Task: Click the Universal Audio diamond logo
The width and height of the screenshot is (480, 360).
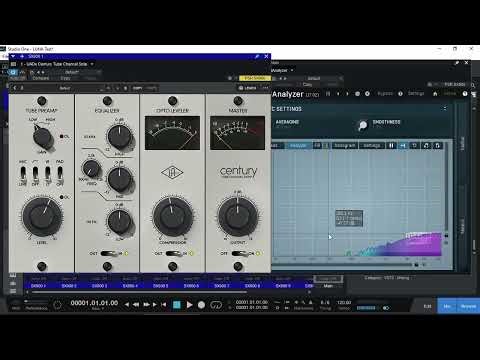Action: (172, 172)
